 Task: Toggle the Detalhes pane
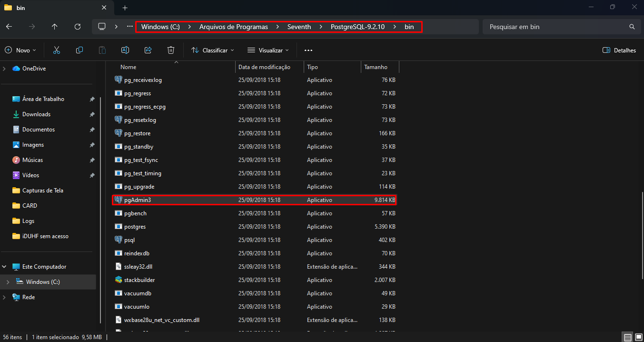click(x=619, y=50)
